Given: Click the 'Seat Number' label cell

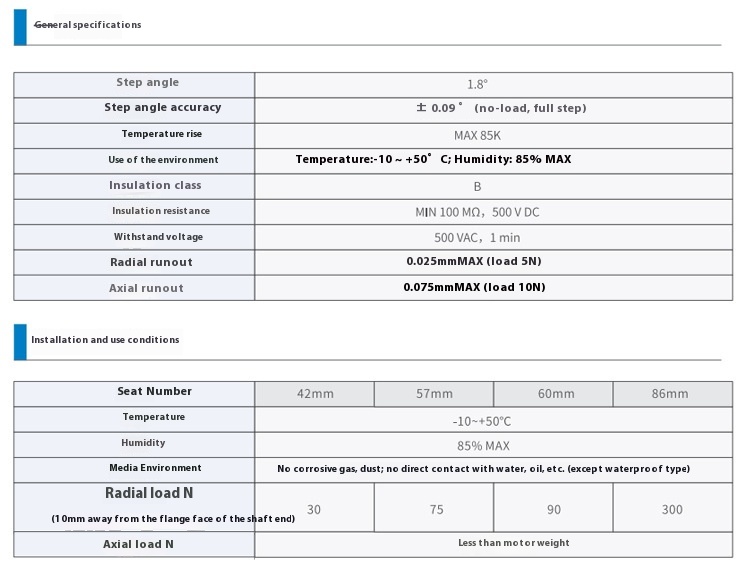Looking at the screenshot, I should [134, 394].
